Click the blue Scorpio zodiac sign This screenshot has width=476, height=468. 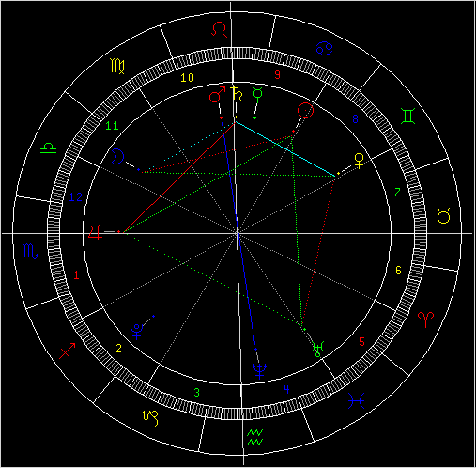point(31,252)
